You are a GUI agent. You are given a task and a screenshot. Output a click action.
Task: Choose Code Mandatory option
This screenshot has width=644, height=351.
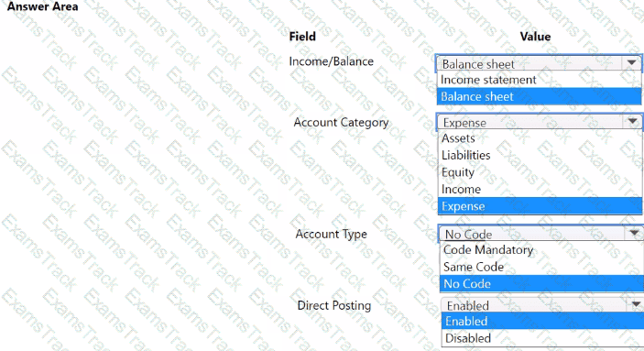[x=541, y=250]
